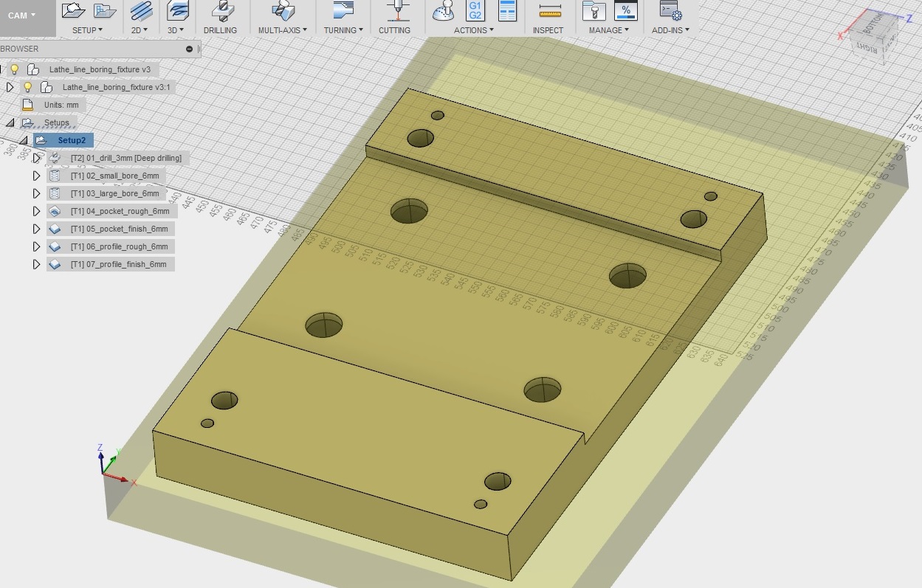Viewport: 922px width, 588px height.
Task: Expand the 01_drill_3mm operation node
Action: tap(36, 158)
